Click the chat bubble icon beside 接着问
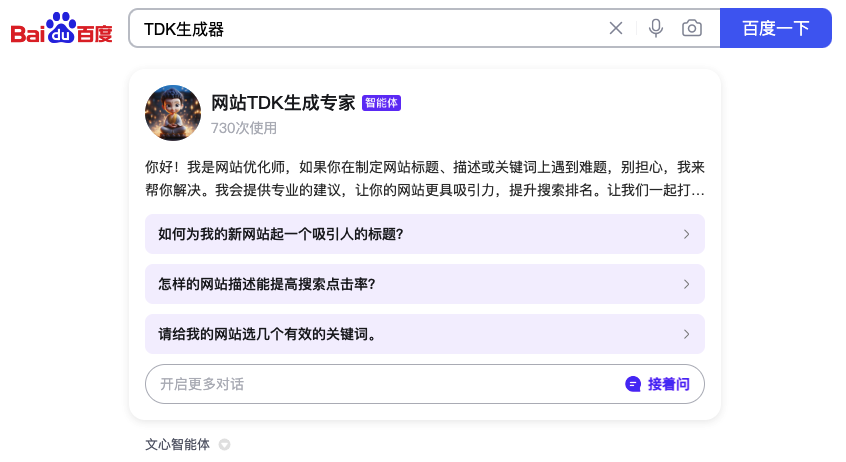 (633, 384)
